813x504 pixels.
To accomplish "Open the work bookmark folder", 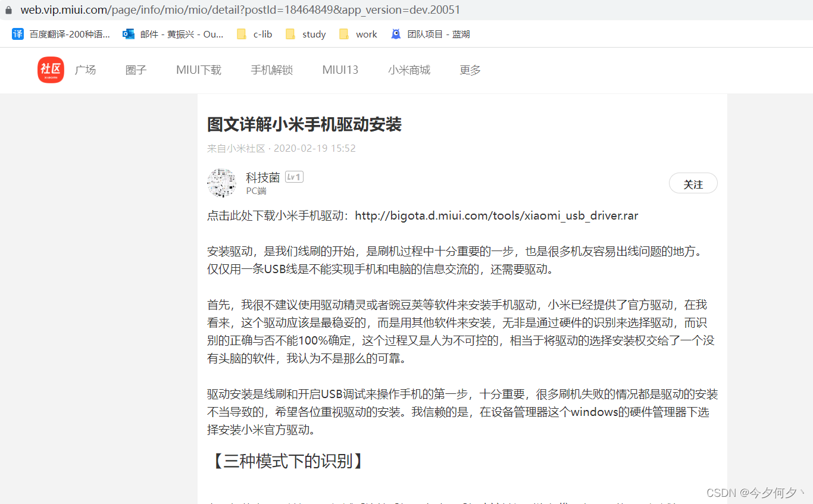I will click(x=358, y=34).
